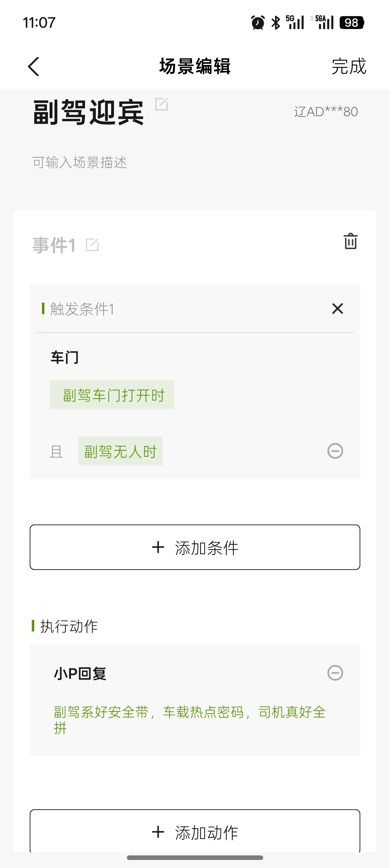Screen dimensions: 390x868
Task: Tap the 且 logic connector label
Action: [56, 451]
